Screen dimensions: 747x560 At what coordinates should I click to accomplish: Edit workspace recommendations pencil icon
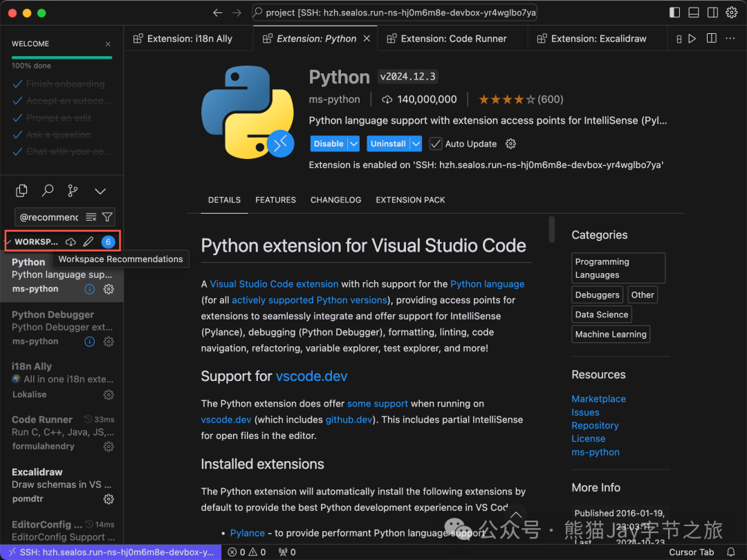point(89,242)
